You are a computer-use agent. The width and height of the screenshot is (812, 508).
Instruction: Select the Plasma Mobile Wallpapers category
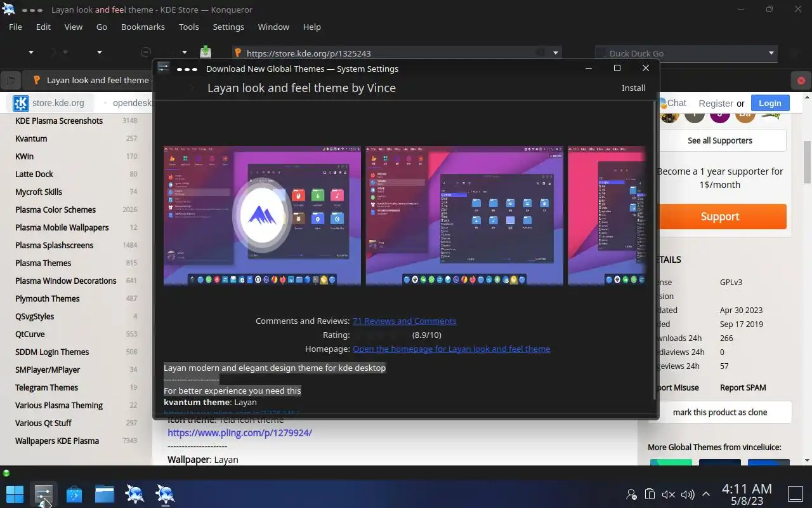tap(62, 227)
